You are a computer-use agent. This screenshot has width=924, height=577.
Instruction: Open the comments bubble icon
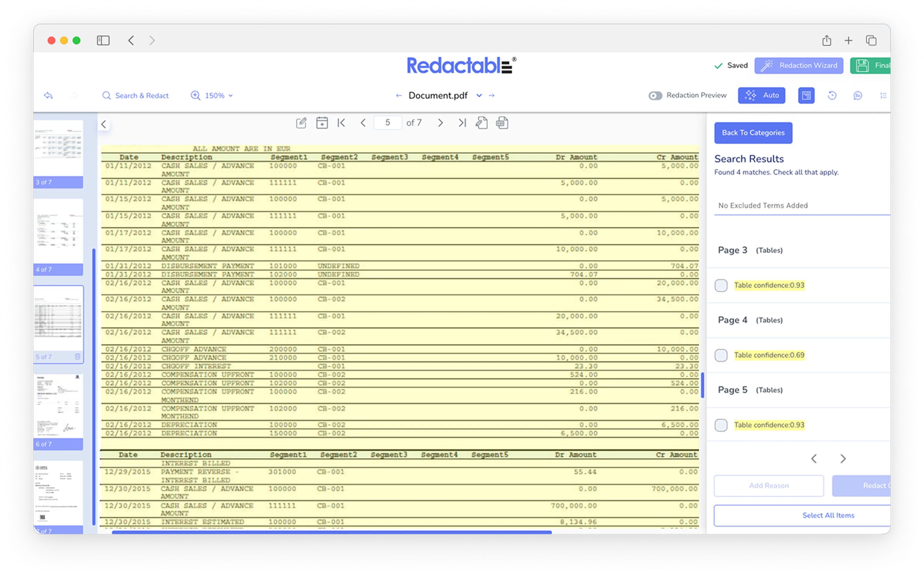click(x=858, y=95)
